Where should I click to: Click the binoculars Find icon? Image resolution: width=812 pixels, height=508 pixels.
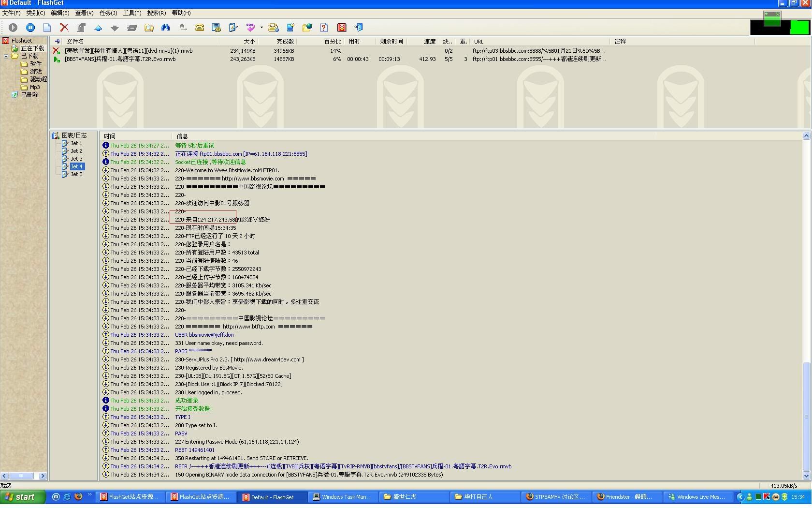click(166, 28)
